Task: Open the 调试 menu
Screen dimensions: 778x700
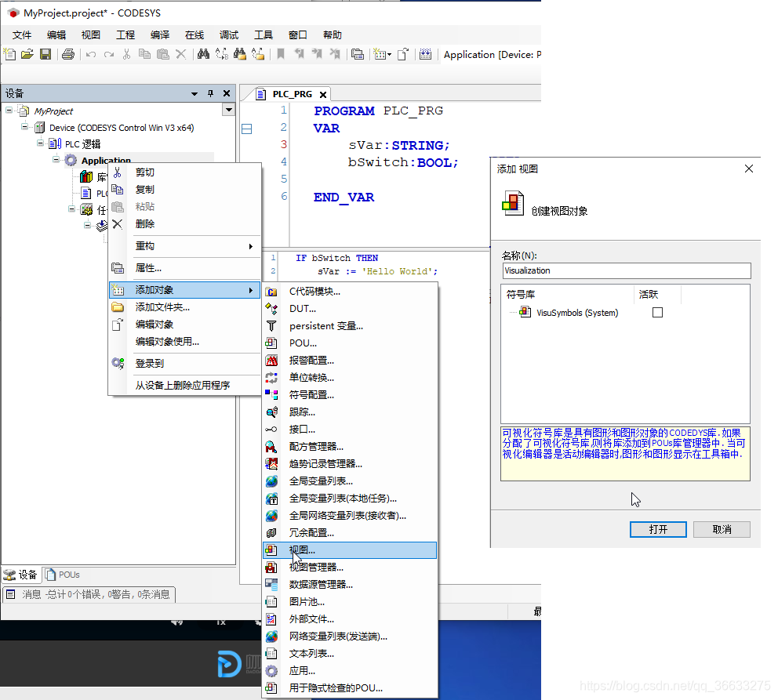Action: 229,34
